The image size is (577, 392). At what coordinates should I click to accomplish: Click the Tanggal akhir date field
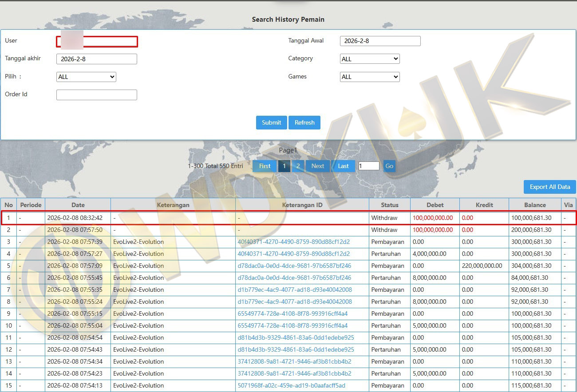coord(97,59)
